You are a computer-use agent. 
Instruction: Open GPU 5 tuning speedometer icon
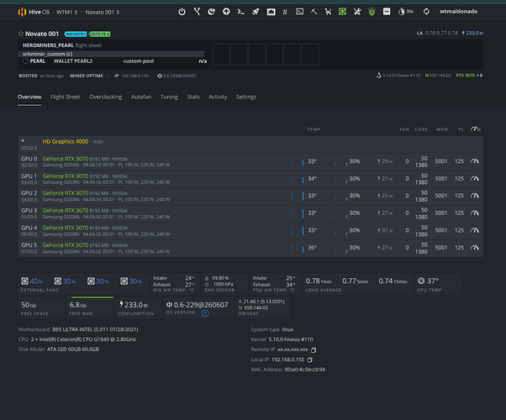click(475, 248)
